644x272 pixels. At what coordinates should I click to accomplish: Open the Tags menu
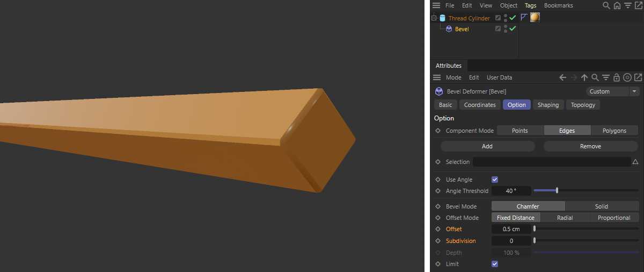pyautogui.click(x=530, y=5)
